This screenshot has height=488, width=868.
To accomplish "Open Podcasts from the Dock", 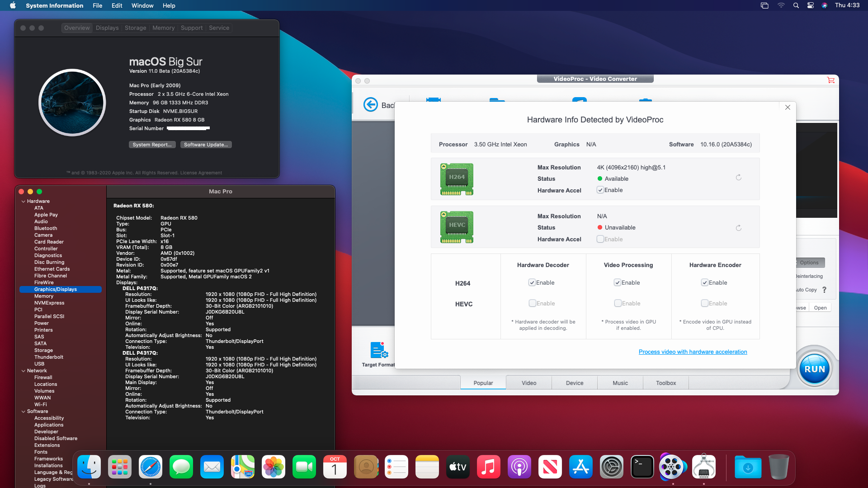I will tap(519, 467).
